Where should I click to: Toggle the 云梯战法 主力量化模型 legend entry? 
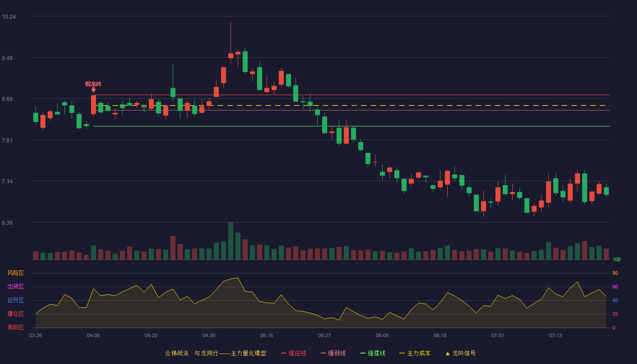(216, 353)
